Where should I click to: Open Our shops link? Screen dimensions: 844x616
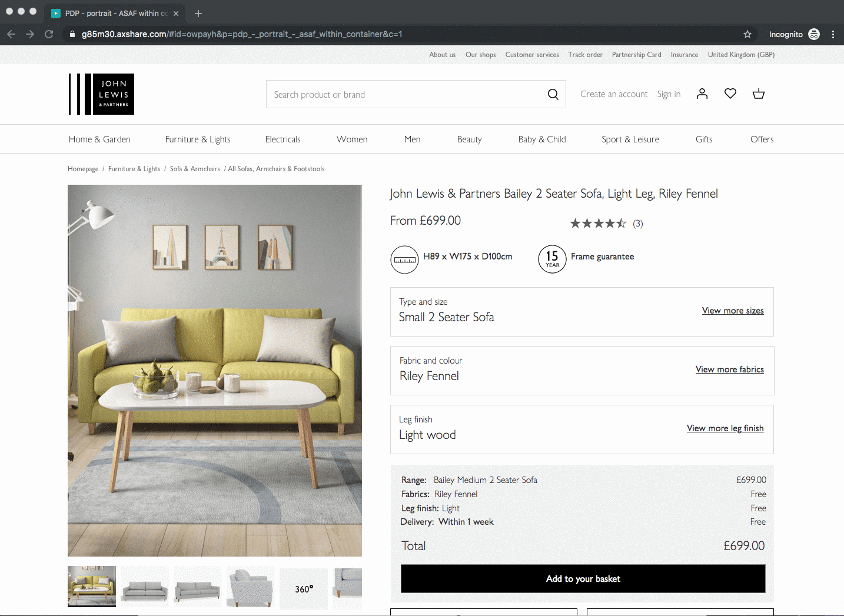point(480,55)
